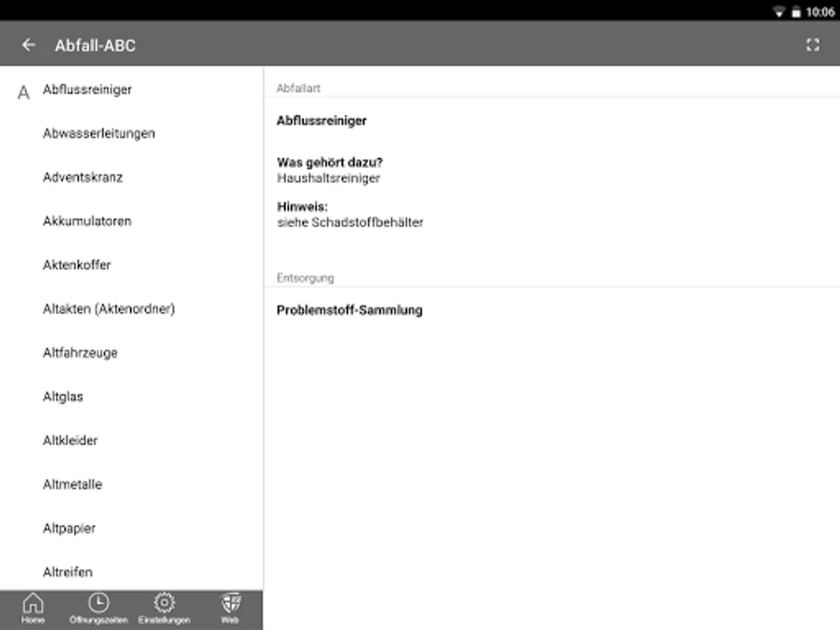Image resolution: width=840 pixels, height=630 pixels.
Task: Go back using the arrow icon
Action: pos(29,45)
